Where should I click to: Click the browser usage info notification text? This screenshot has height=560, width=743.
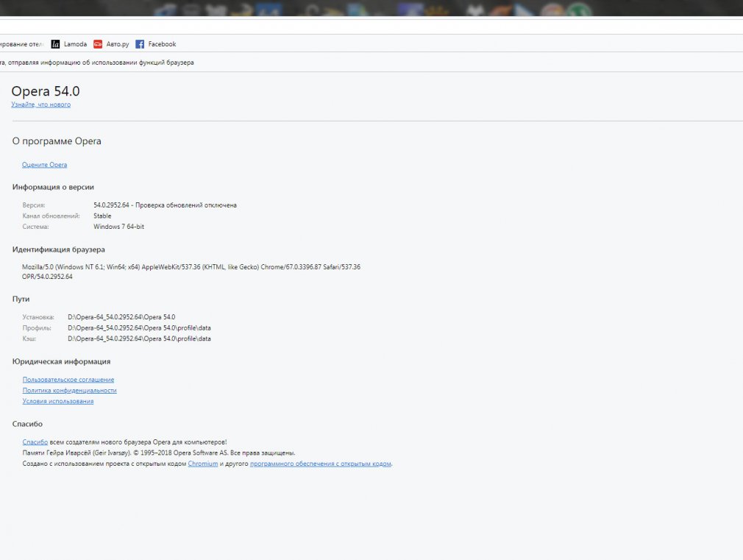pos(96,63)
